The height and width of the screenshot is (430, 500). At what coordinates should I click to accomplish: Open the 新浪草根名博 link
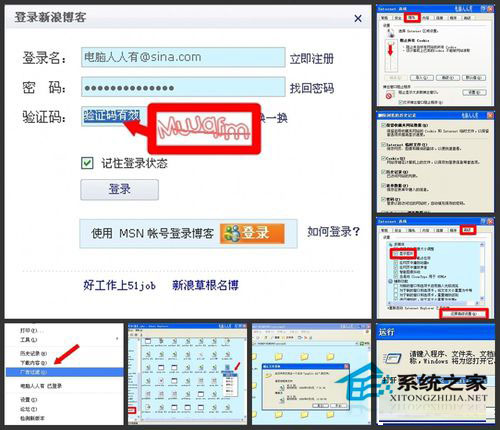click(205, 285)
